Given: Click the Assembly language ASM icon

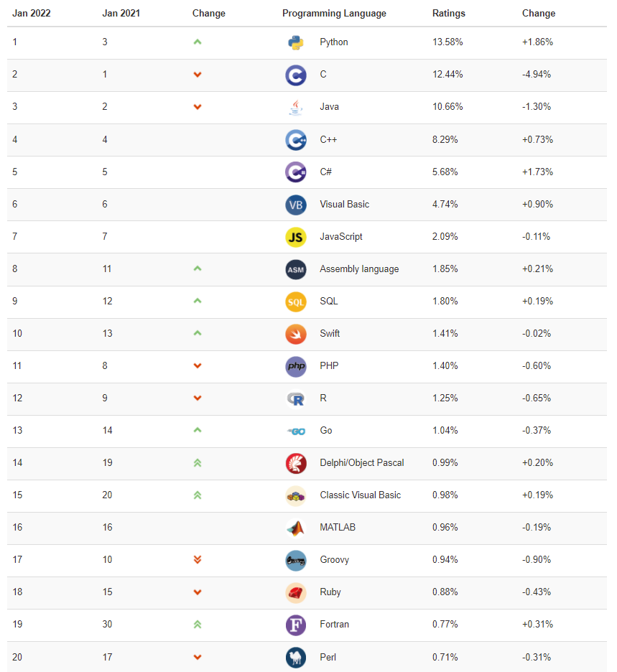Looking at the screenshot, I should point(295,269).
